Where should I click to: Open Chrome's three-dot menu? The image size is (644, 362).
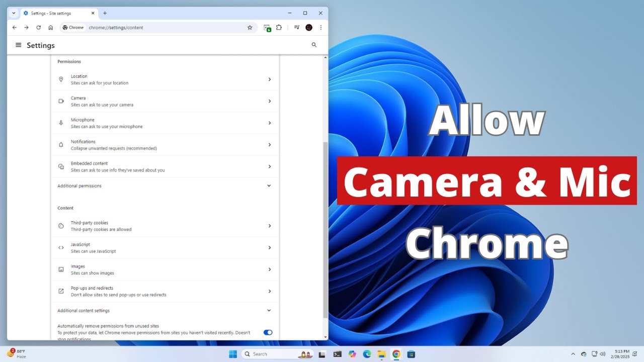(321, 28)
